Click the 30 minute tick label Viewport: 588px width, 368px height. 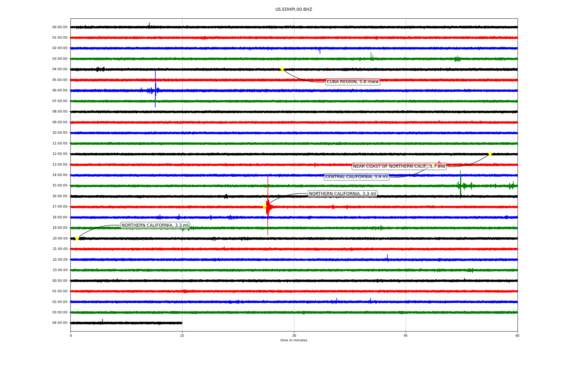294,335
